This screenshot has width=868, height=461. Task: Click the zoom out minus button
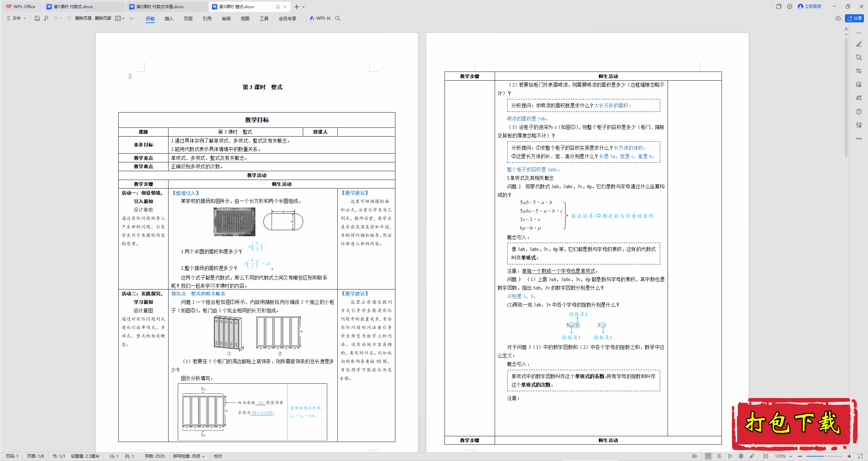tap(800, 456)
